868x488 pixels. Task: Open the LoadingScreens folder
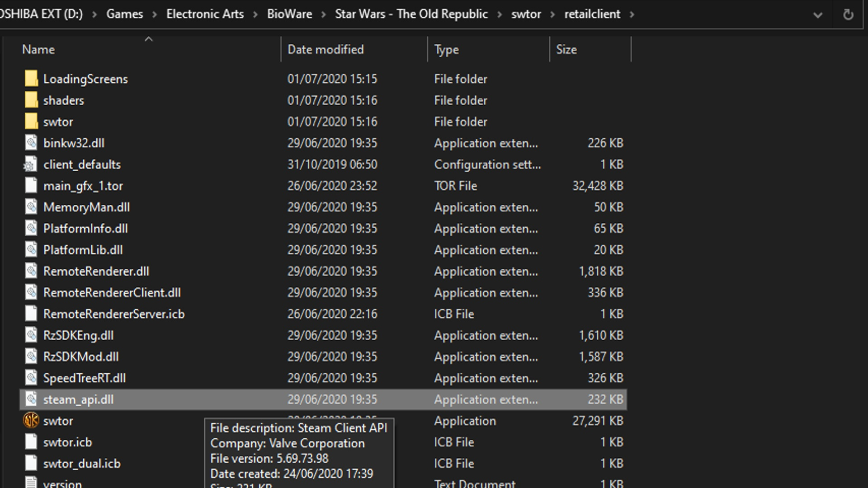[85, 78]
